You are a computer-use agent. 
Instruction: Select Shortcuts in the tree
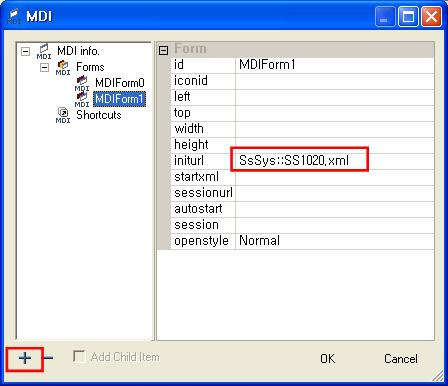coord(99,115)
